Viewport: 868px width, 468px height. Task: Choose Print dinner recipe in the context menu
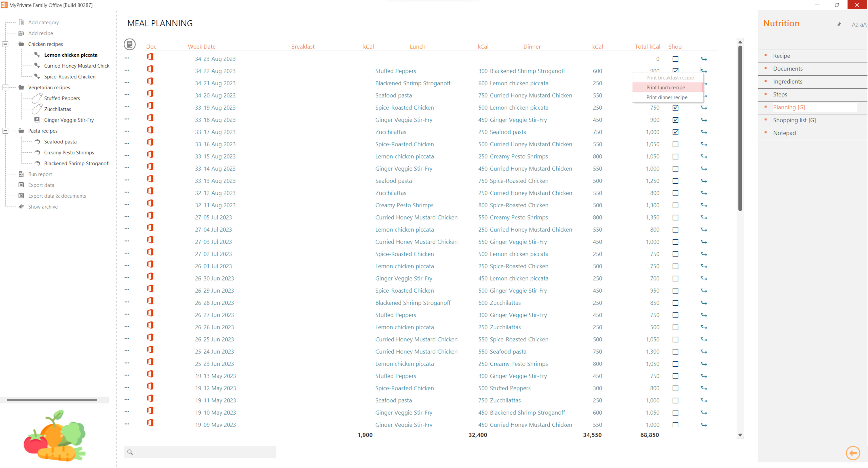point(667,97)
